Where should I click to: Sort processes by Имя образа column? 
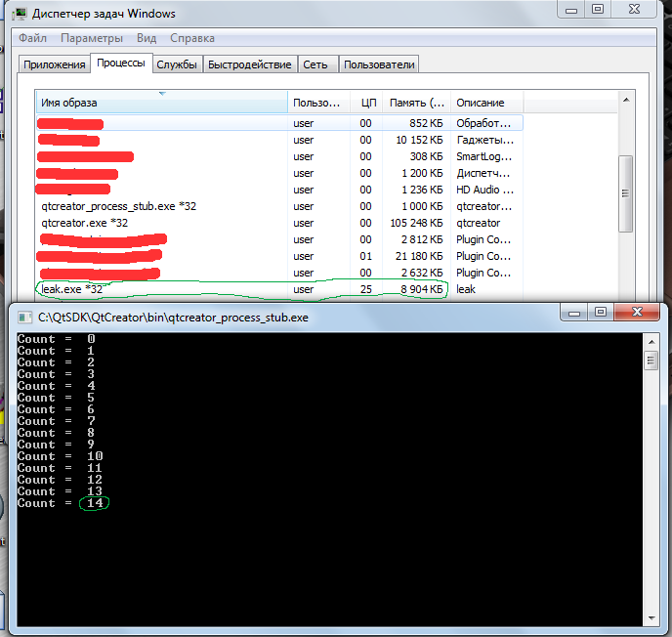pyautogui.click(x=161, y=103)
